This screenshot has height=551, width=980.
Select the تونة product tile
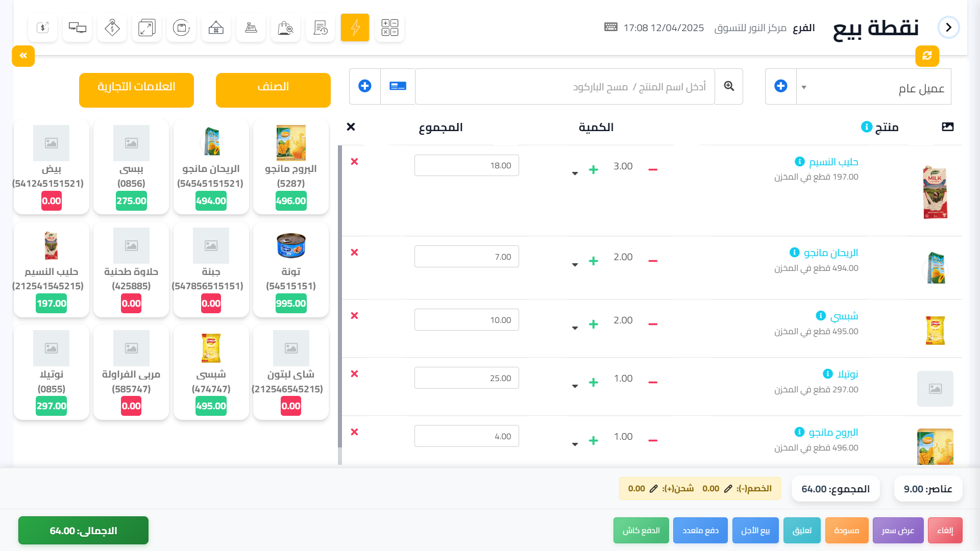tap(291, 269)
